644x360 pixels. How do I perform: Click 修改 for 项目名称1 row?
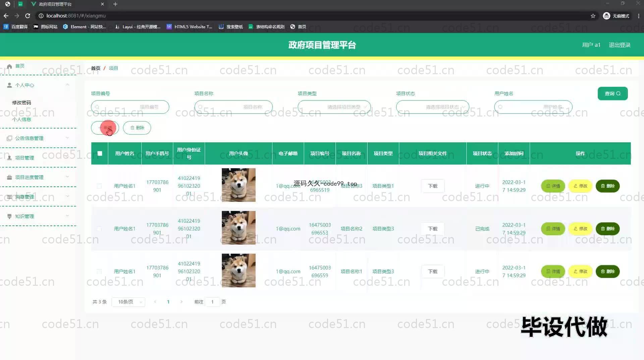pyautogui.click(x=580, y=271)
